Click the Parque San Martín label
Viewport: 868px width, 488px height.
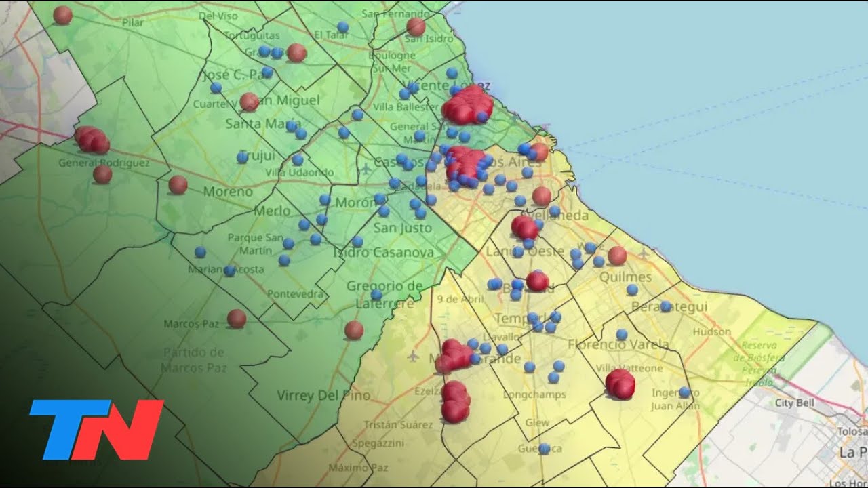pos(255,245)
